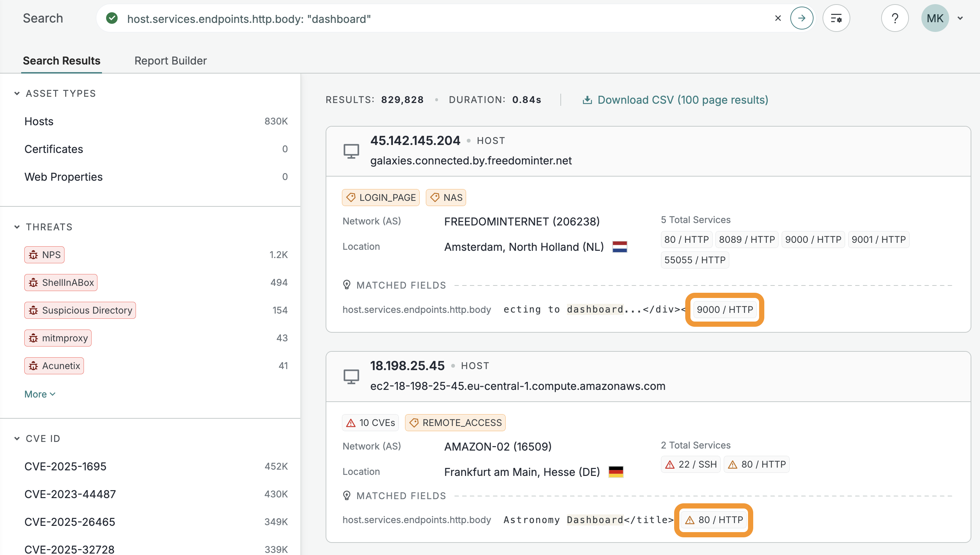Select the Search Results tab

click(x=61, y=61)
